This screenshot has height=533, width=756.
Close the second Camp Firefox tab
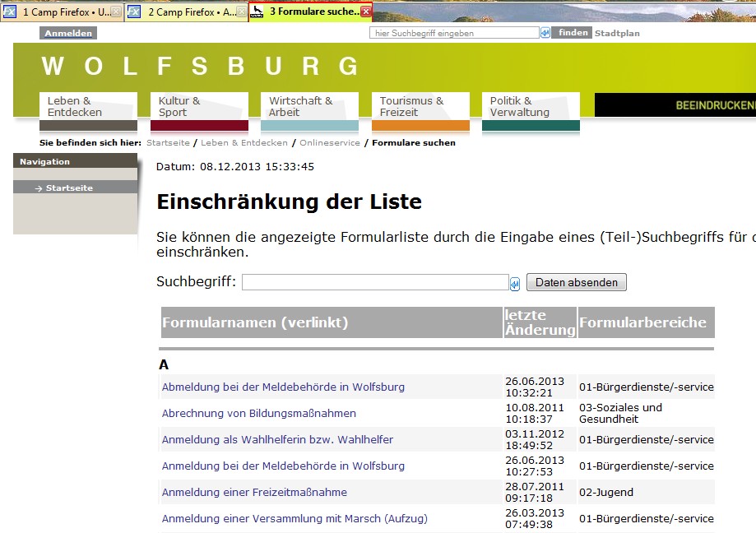(x=242, y=12)
